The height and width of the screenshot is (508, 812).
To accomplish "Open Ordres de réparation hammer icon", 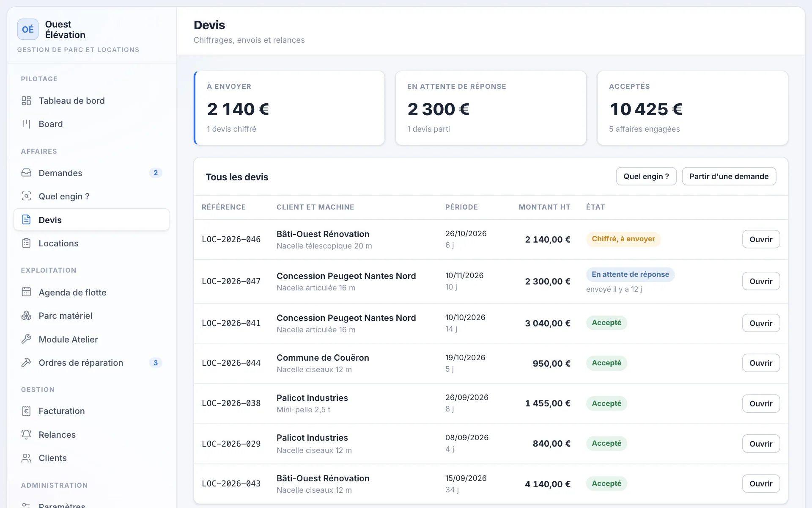I will 26,362.
